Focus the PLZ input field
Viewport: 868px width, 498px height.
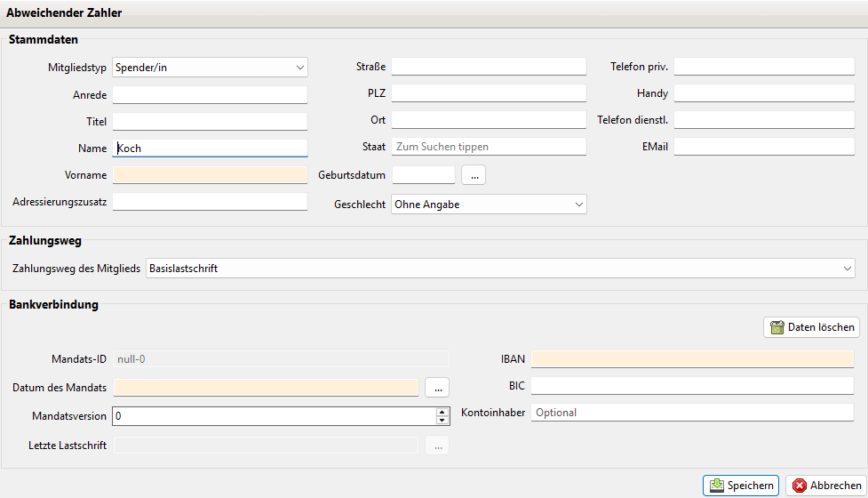coord(489,93)
